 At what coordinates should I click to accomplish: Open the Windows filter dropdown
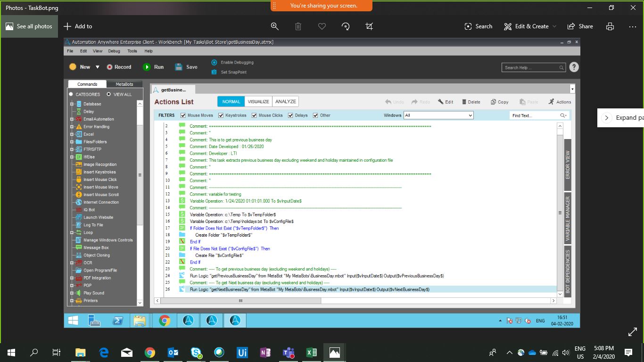coord(438,115)
